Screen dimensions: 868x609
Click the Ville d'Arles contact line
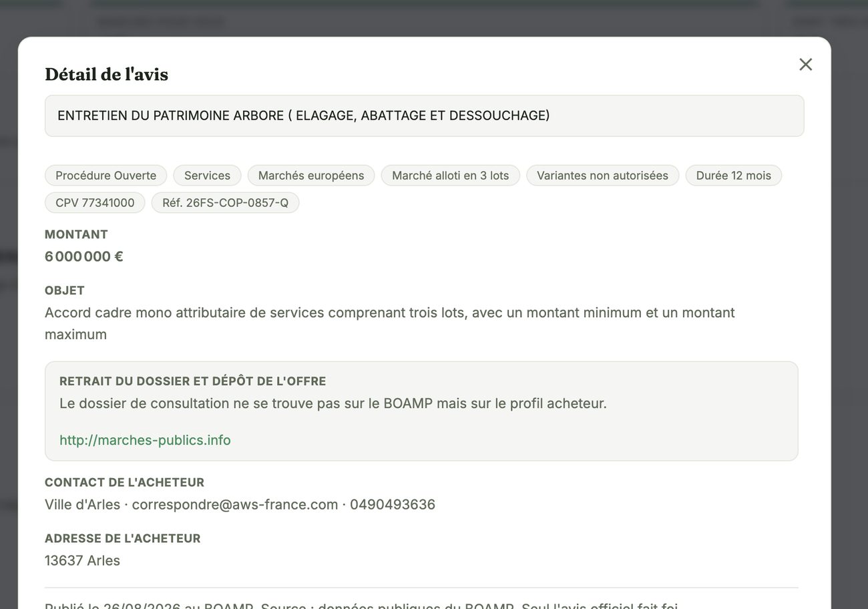point(240,504)
